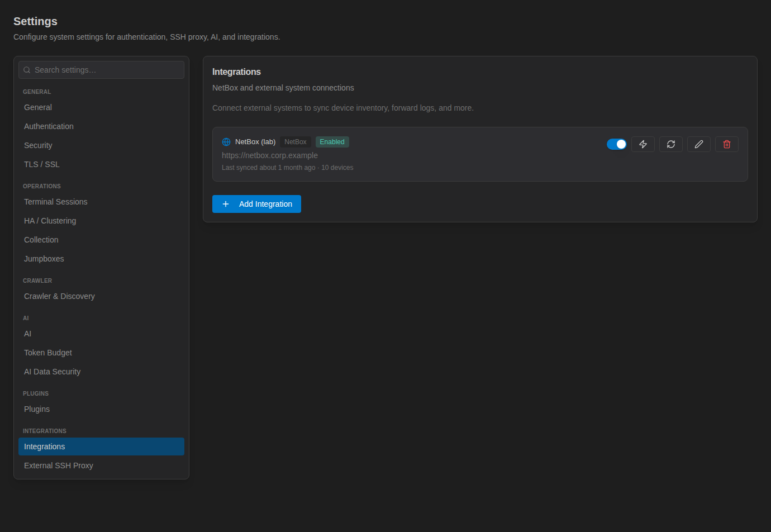Open Plugins settings
The image size is (771, 532).
pyautogui.click(x=101, y=409)
